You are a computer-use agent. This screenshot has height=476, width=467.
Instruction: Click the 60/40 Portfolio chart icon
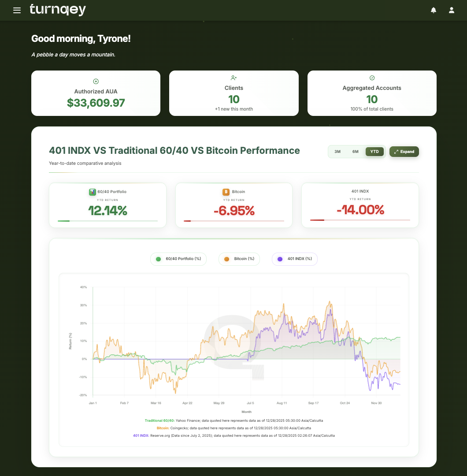coord(93,192)
